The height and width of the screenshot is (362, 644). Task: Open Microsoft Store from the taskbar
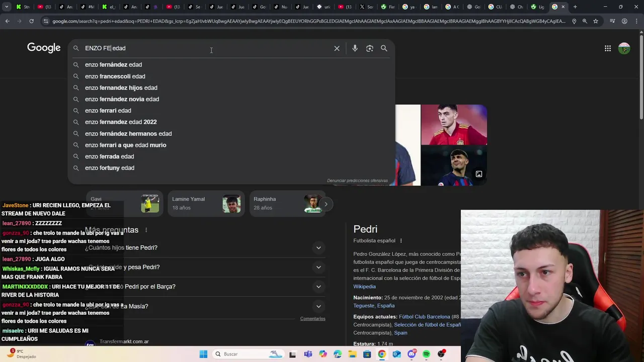coord(367,354)
